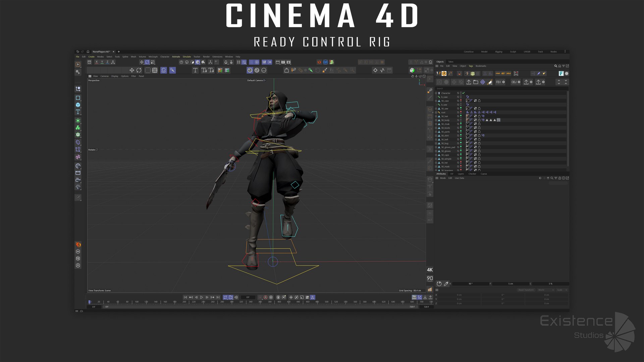This screenshot has width=644, height=362.
Task: Click the pin icon in the Objects plugin toolbar
Action: point(539,73)
